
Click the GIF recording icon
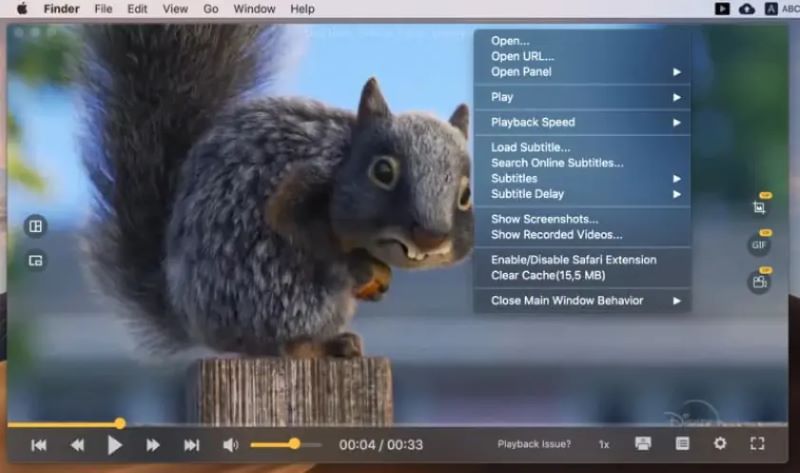point(759,245)
